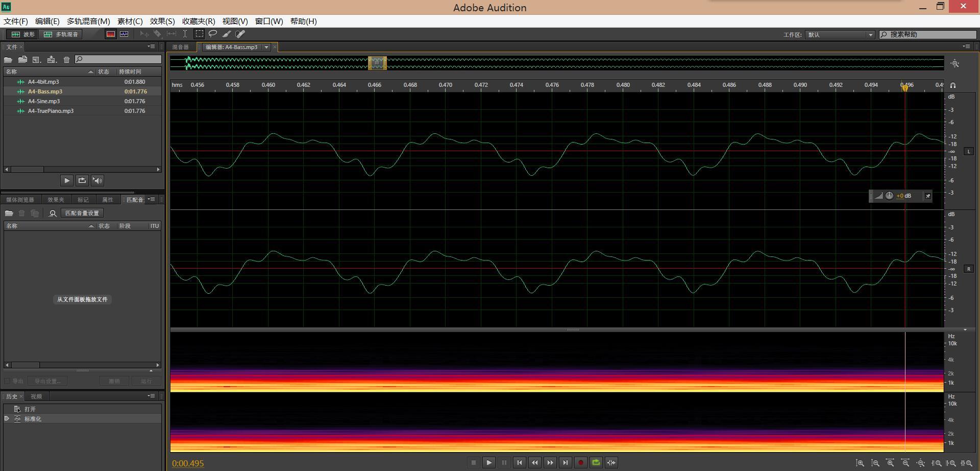Image resolution: width=980 pixels, height=471 pixels.
Task: Toggle the Spectral Frequency Display
Action: [x=110, y=34]
